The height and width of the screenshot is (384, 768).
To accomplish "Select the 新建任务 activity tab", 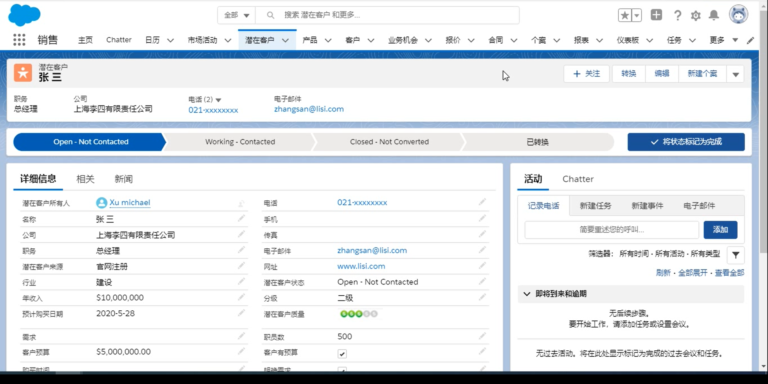I will 596,206.
